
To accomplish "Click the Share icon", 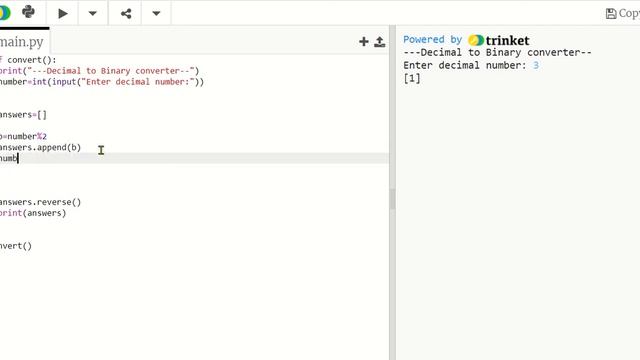I will click(x=126, y=13).
